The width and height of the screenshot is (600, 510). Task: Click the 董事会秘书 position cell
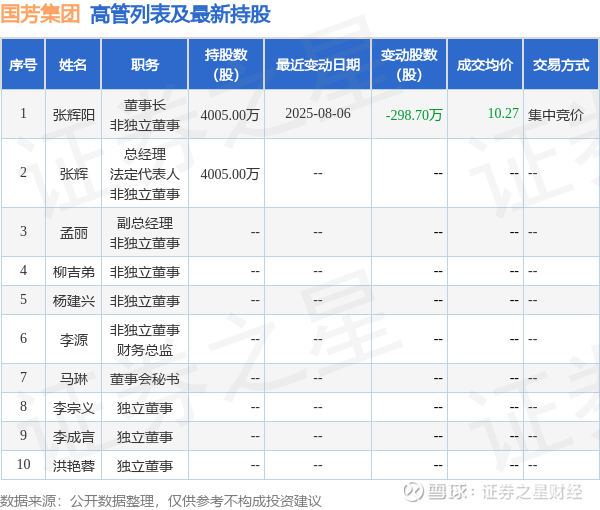coord(145,379)
